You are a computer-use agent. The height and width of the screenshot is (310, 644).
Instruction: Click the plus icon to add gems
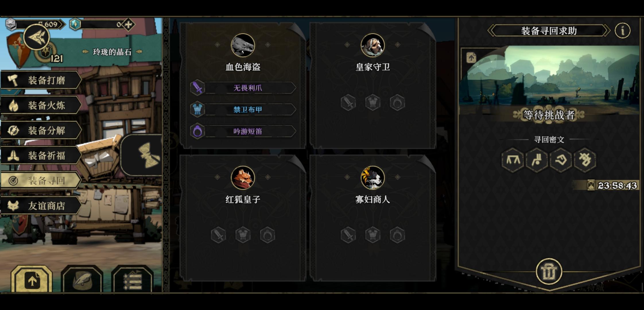128,24
